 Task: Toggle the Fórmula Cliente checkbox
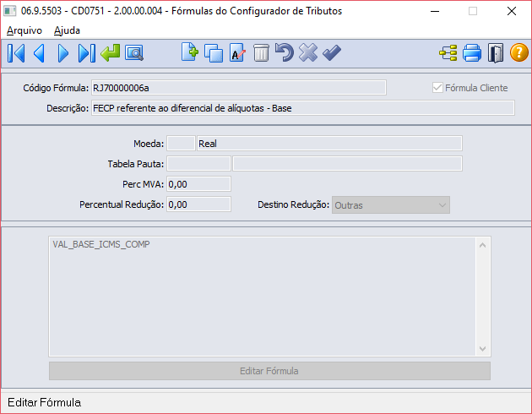(437, 88)
